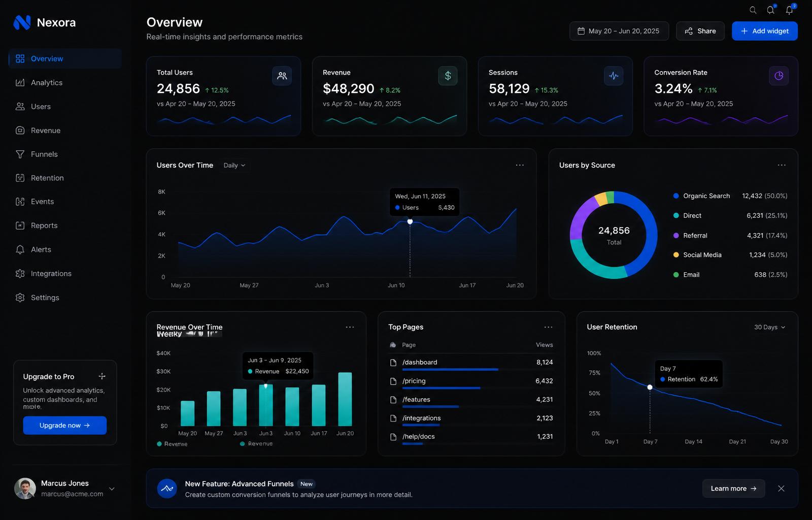Click the tallest Jun 20 revenue bar
812x520 pixels.
click(x=345, y=399)
